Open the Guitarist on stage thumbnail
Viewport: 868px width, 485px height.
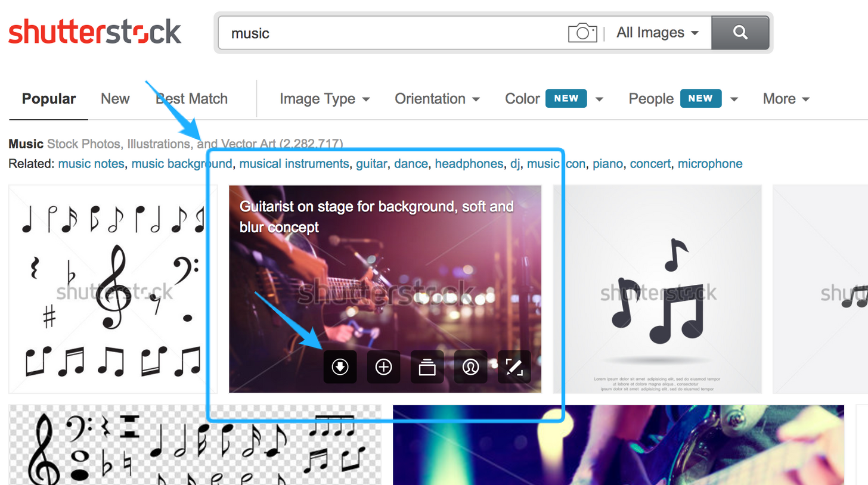[x=385, y=289]
